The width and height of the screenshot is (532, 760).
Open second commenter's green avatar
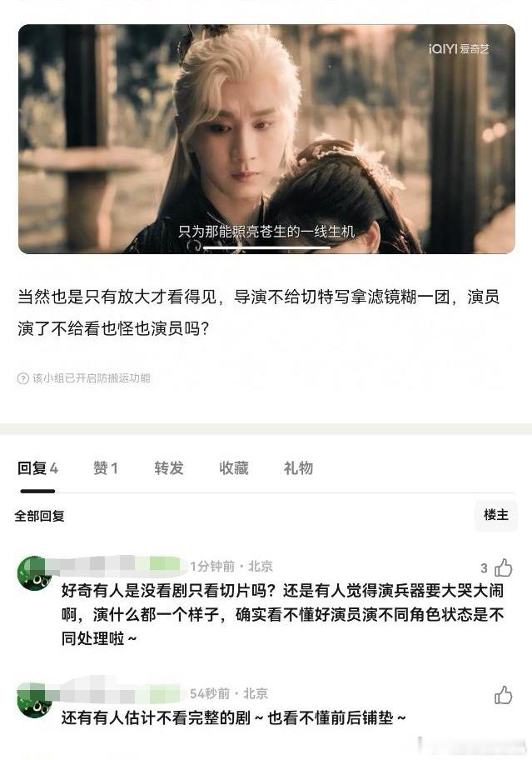coord(33,700)
